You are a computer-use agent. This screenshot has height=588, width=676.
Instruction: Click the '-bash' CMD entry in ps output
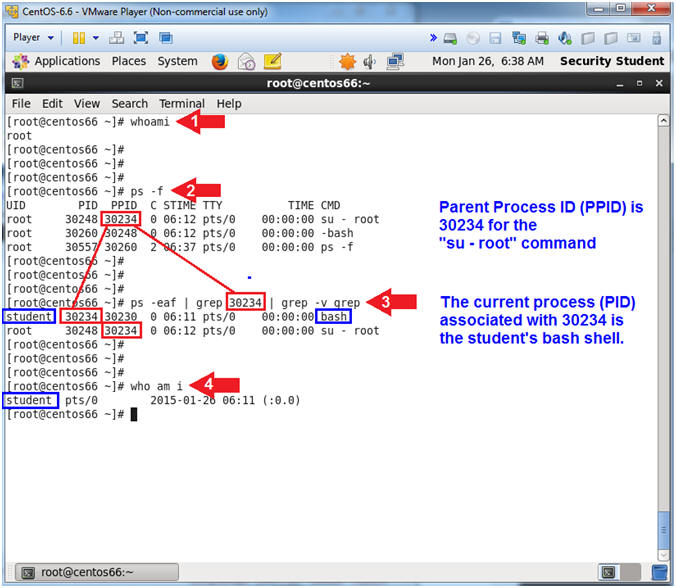click(x=337, y=233)
